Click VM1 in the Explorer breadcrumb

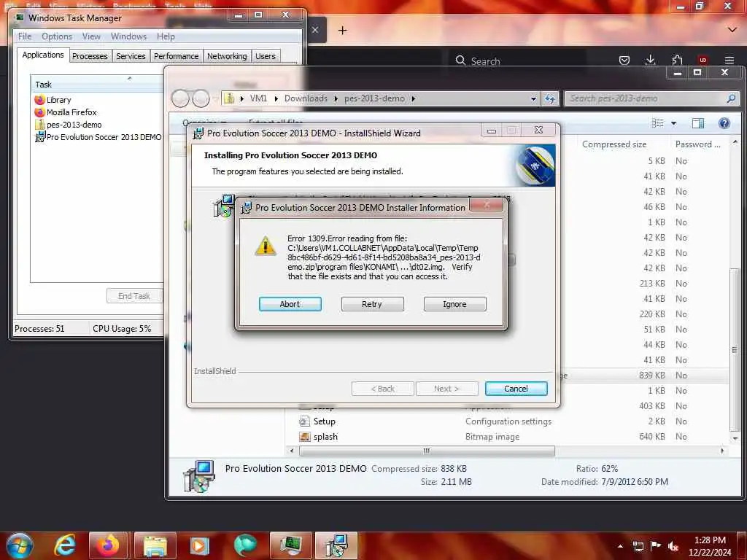pos(258,98)
